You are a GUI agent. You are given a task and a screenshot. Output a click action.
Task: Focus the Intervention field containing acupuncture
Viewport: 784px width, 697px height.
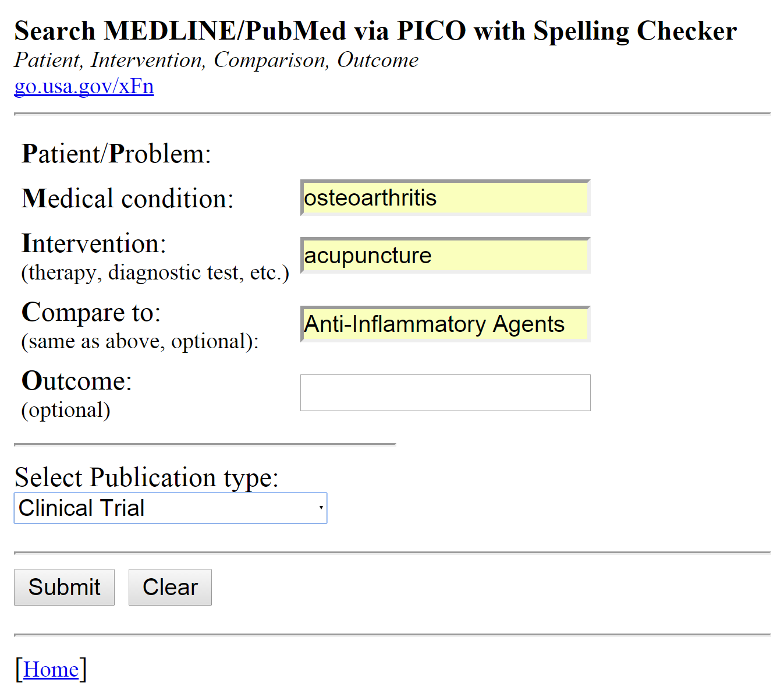click(x=445, y=256)
